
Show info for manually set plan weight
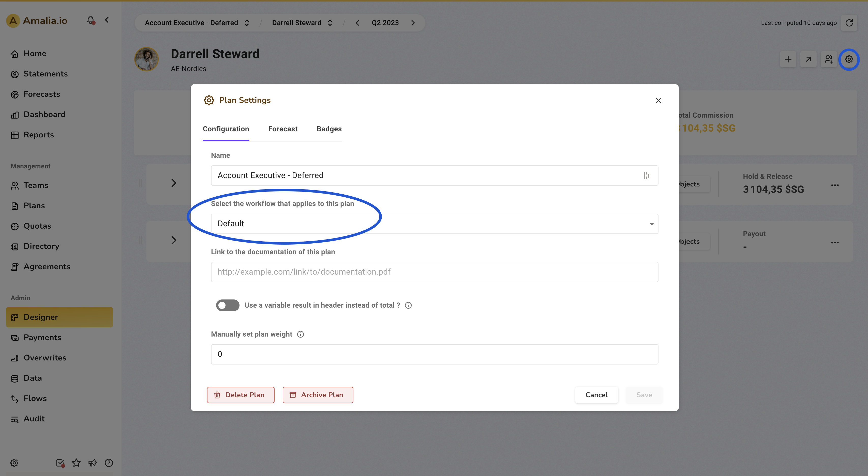tap(300, 334)
